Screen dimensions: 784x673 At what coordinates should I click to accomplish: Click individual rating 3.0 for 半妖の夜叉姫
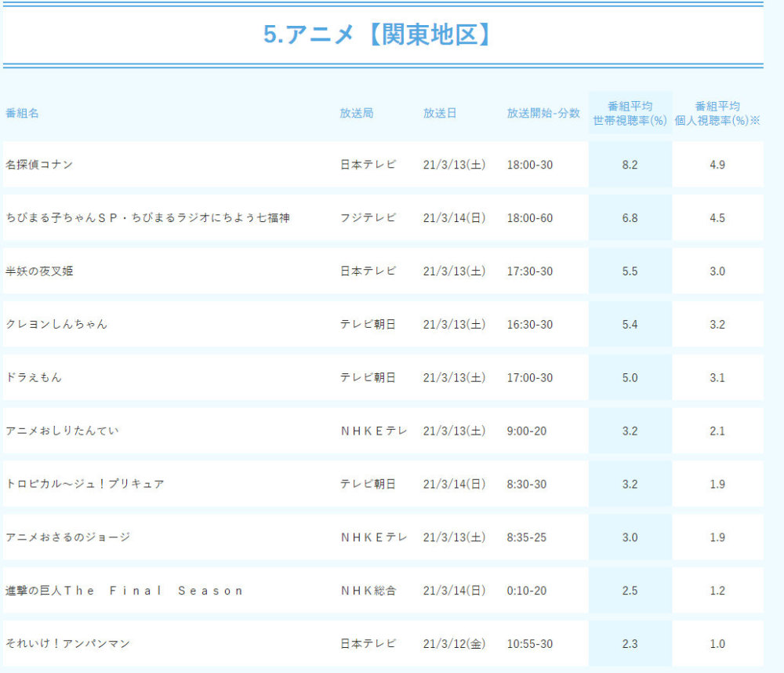717,271
